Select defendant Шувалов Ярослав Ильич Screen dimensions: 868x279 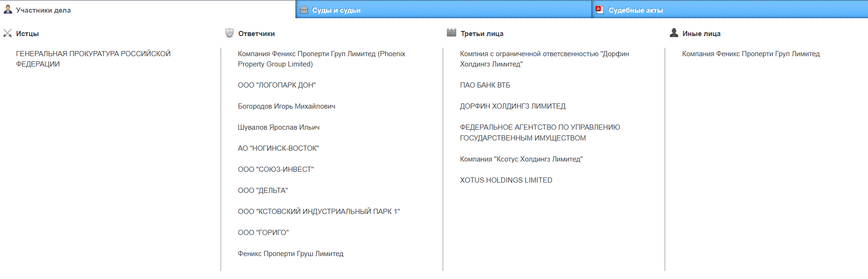[x=279, y=127]
